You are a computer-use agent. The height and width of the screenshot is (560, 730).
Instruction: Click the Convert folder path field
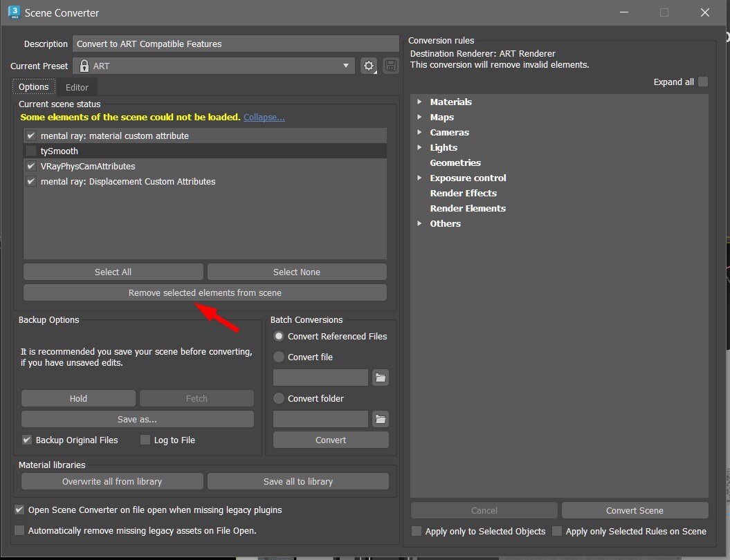pos(321,419)
